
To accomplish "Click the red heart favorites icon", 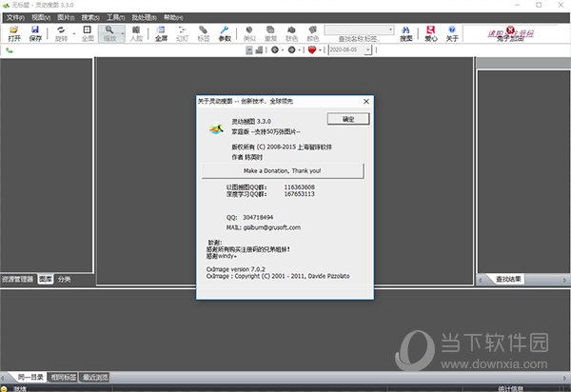I will tap(312, 49).
